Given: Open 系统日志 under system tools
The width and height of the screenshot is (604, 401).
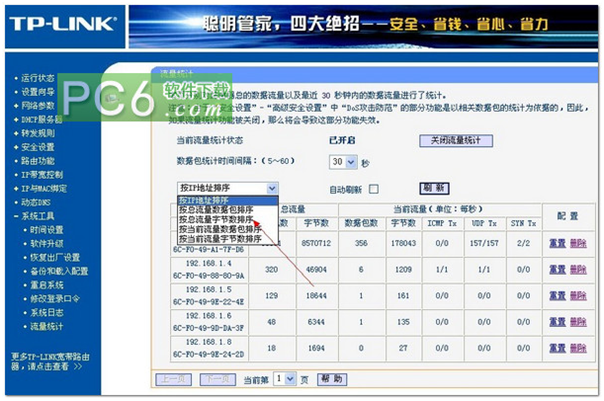Looking at the screenshot, I should (x=45, y=312).
